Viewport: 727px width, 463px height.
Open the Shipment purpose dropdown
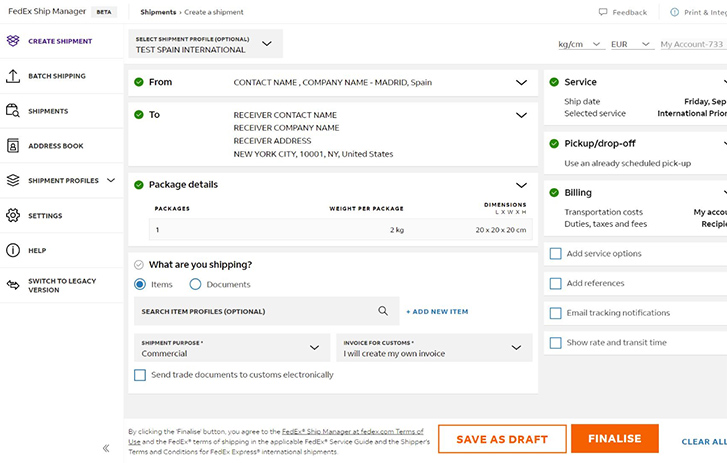pos(232,348)
